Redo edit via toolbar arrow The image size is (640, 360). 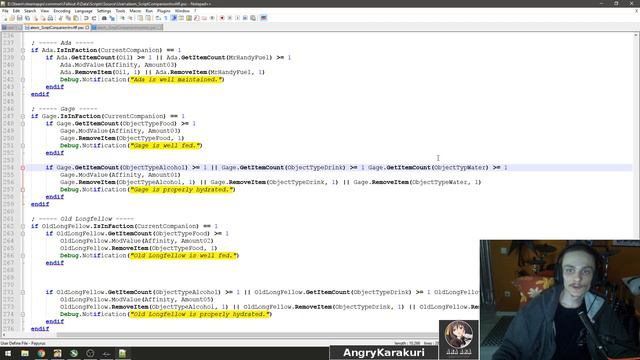(94, 18)
